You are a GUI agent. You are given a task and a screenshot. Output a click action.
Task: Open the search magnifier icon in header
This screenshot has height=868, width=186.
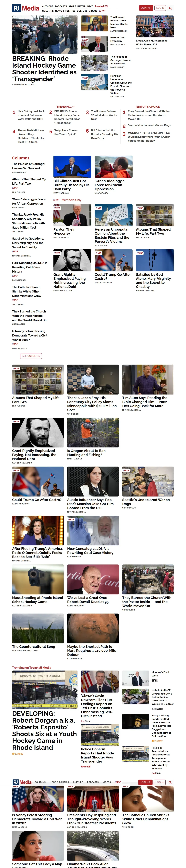tap(170, 8)
